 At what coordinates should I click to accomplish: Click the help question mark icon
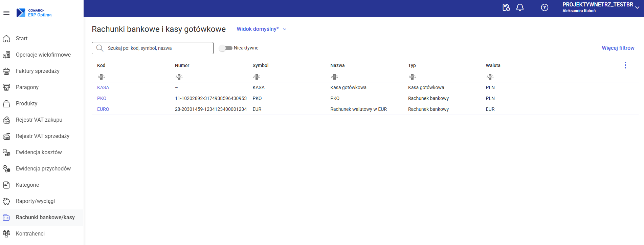point(545,7)
